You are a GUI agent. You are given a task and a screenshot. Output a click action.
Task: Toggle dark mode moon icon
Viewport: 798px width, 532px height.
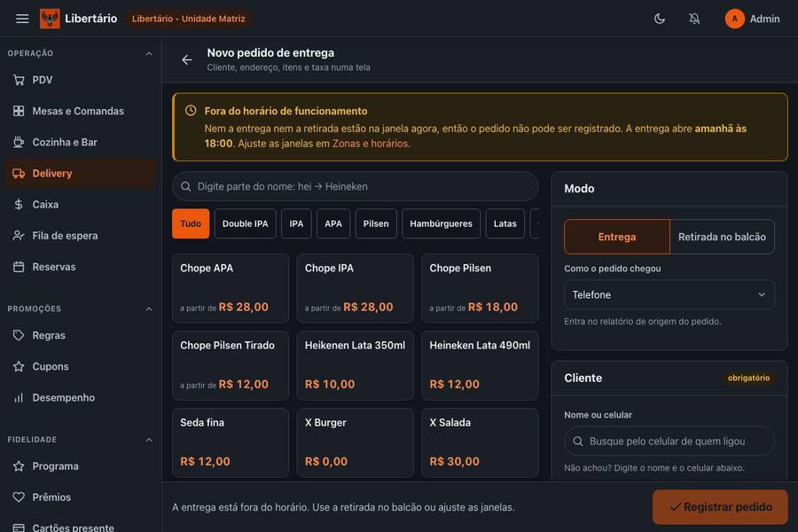pyautogui.click(x=659, y=19)
